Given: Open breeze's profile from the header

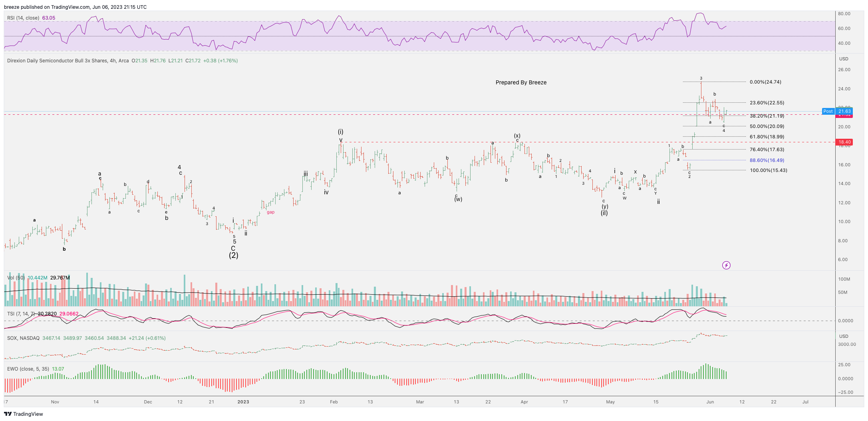Looking at the screenshot, I should [x=9, y=7].
